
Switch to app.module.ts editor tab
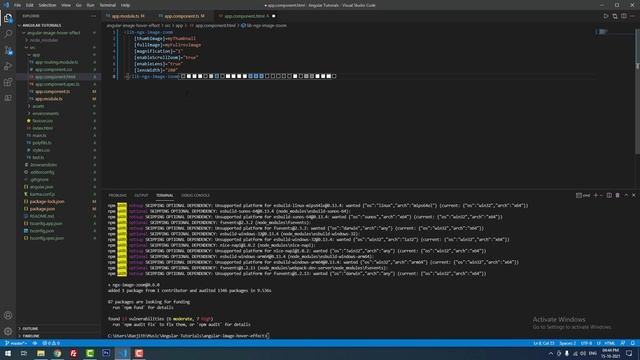128,16
